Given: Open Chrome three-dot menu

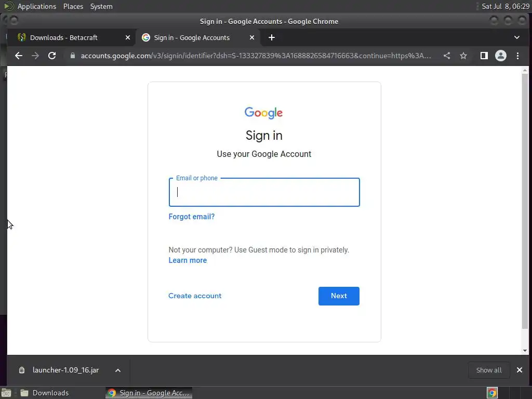Looking at the screenshot, I should coord(518,56).
